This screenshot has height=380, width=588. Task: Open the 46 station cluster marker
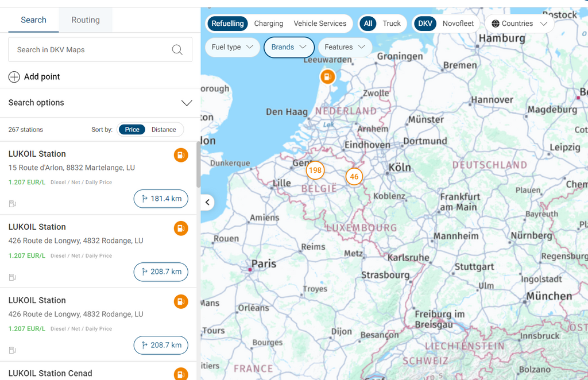point(354,176)
